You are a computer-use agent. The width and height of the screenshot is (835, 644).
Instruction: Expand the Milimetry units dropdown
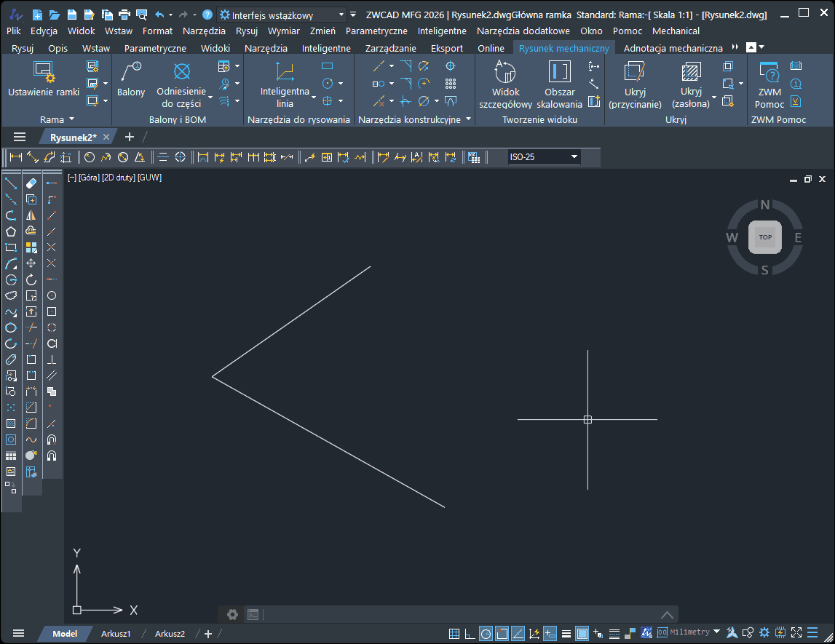tap(716, 632)
